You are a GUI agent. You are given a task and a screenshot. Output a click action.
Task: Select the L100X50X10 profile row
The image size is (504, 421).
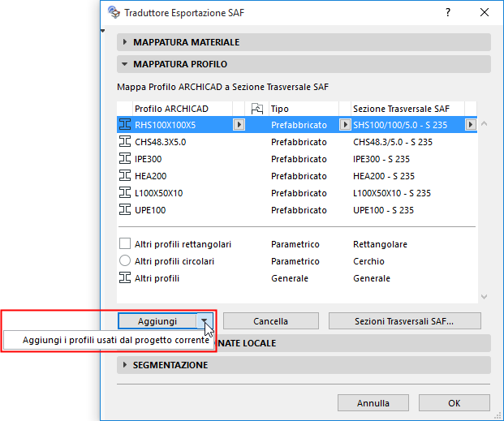click(x=297, y=193)
